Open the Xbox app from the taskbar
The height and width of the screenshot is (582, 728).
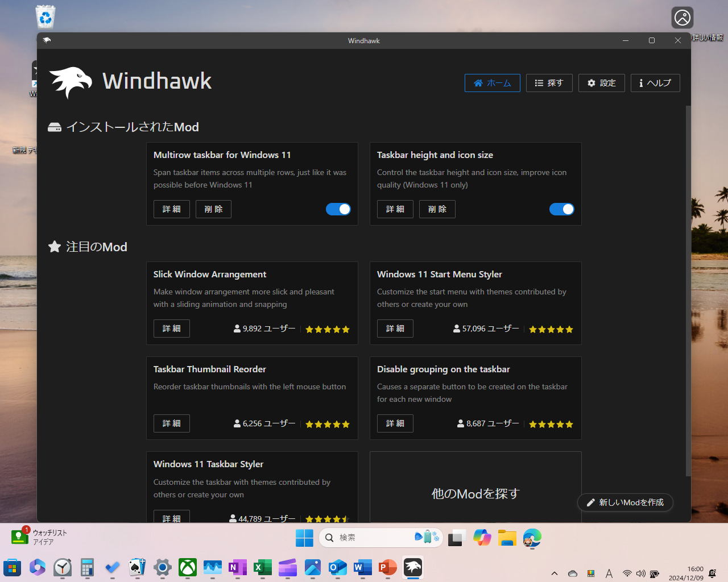coord(187,567)
